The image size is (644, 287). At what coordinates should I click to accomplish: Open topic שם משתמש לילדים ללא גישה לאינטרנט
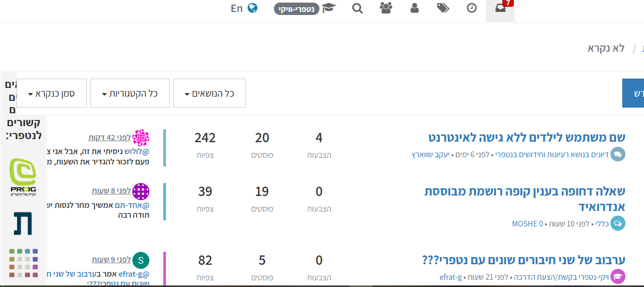tap(527, 138)
